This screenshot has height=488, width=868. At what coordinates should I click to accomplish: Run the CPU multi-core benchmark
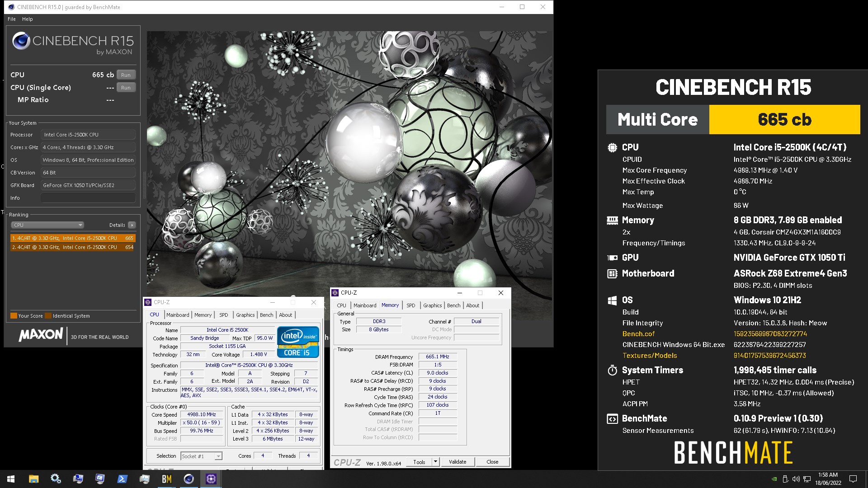pyautogui.click(x=126, y=75)
